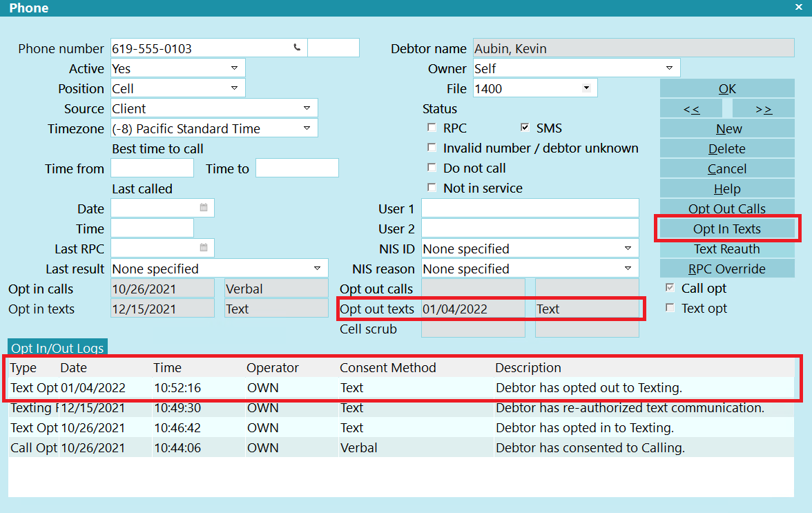Click the Opt in texts date 12/15/2021
This screenshot has width=812, height=513.
pyautogui.click(x=163, y=309)
